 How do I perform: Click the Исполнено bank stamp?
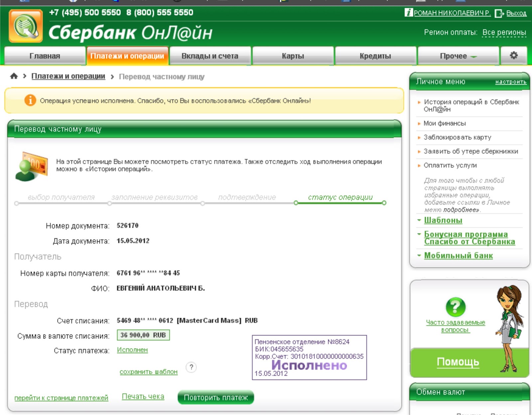(x=309, y=357)
